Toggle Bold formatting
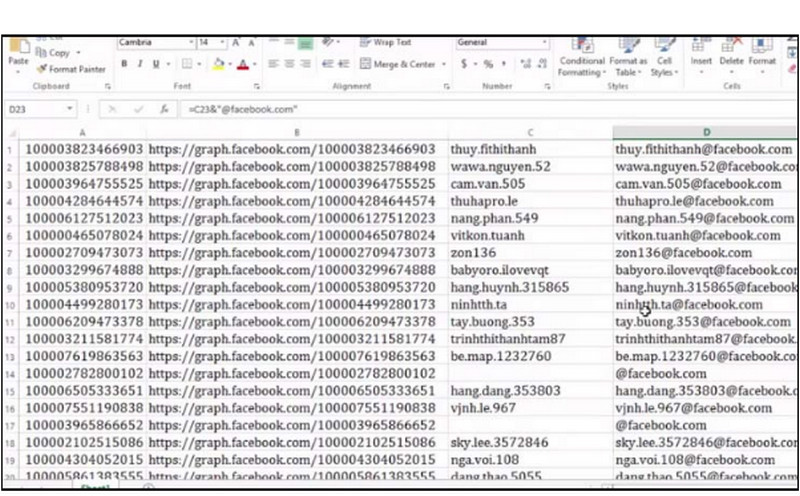 [124, 64]
